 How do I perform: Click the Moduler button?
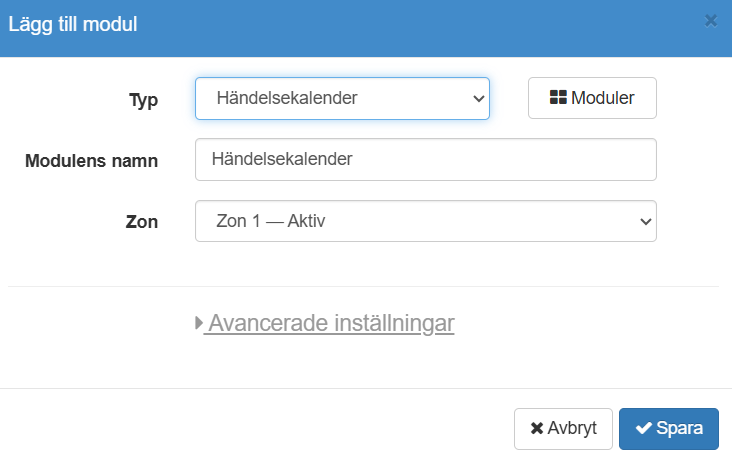coord(592,99)
